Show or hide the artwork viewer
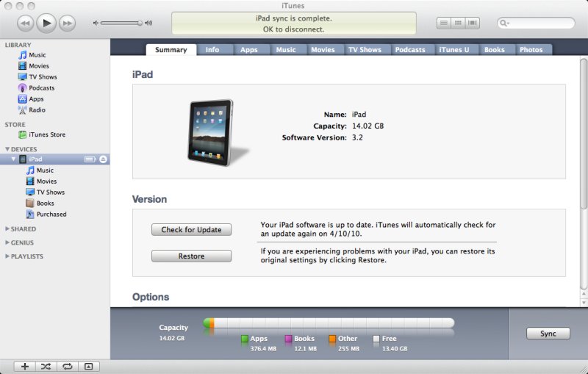Screen dimensions: 588x374 pos(88,366)
